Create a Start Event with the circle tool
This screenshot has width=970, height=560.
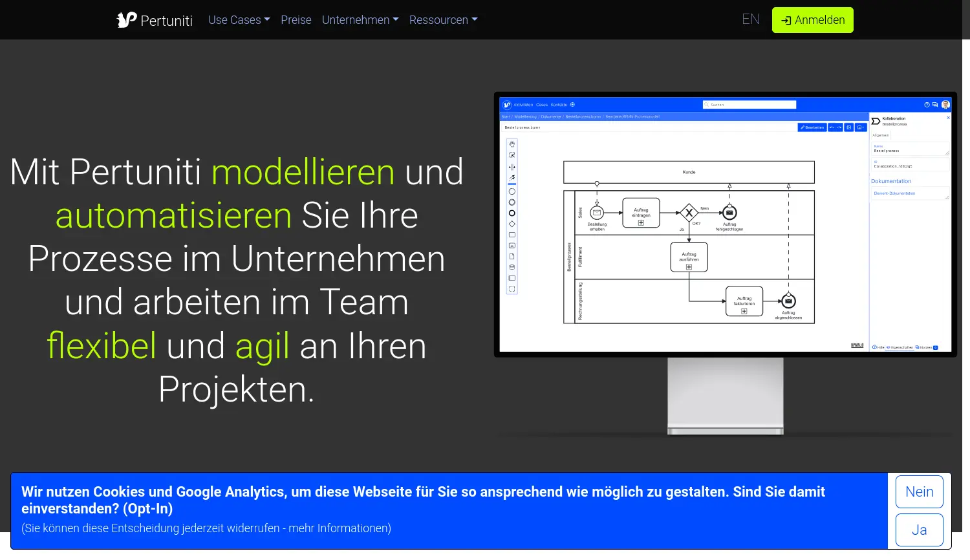point(512,191)
